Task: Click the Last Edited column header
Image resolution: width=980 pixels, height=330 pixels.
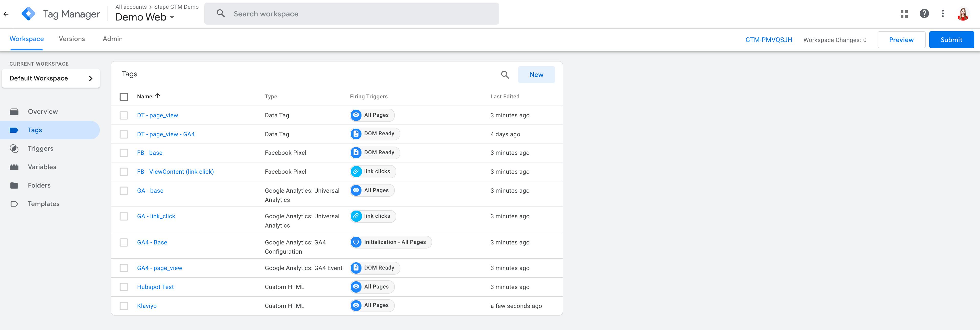Action: point(505,97)
